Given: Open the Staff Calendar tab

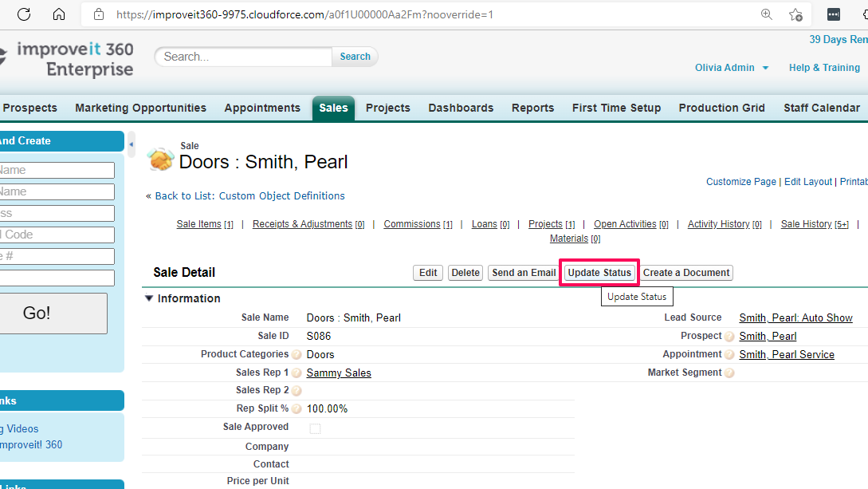Looking at the screenshot, I should coord(822,108).
